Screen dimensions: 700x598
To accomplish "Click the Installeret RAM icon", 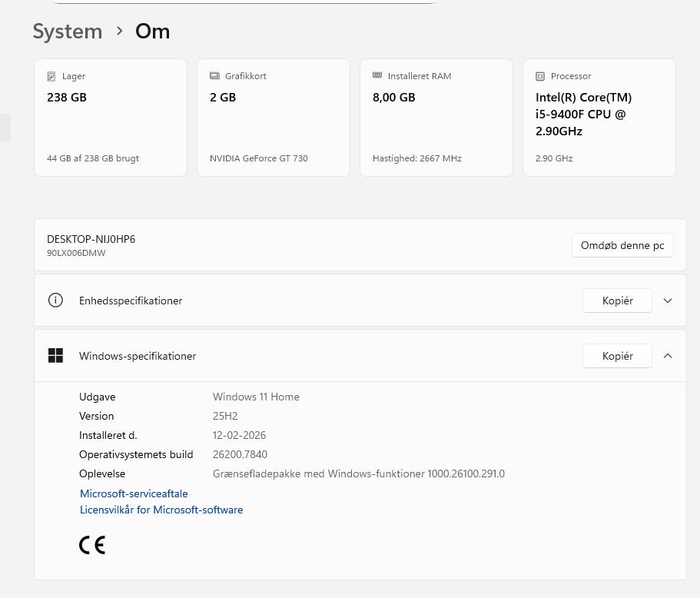I will [377, 76].
